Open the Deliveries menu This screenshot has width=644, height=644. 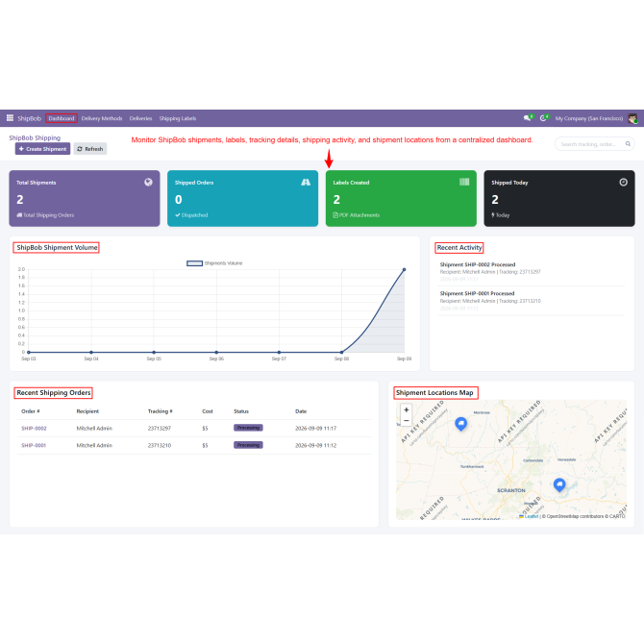pos(140,118)
